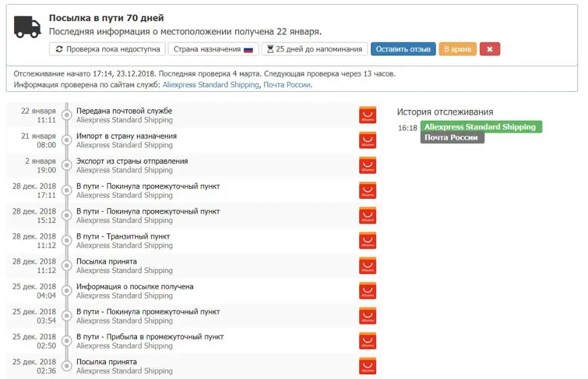Click timeline marker for 2 января 19:00
This screenshot has width=588, height=379.
click(67, 165)
